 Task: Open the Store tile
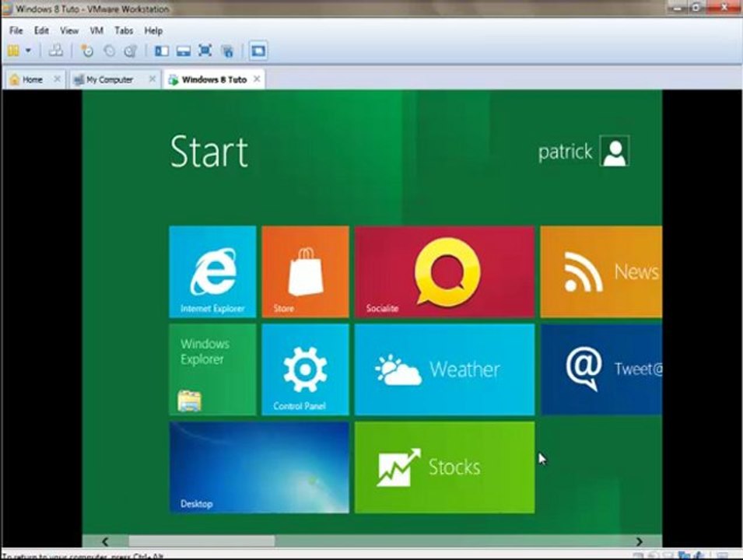click(x=305, y=271)
